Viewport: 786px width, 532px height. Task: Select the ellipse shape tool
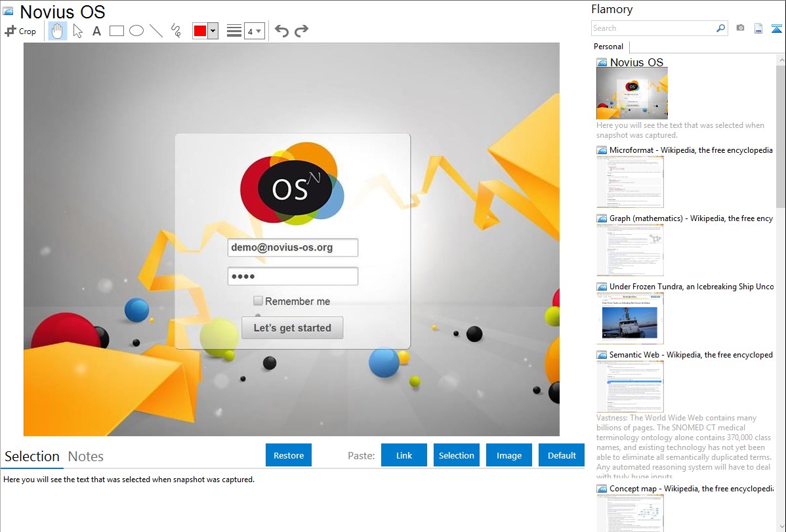coord(136,31)
